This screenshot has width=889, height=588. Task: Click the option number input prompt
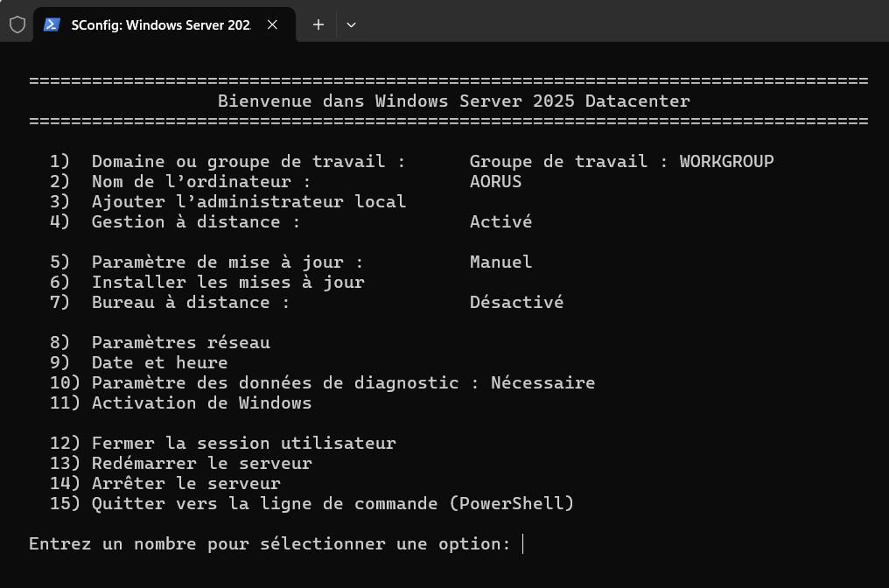coord(522,544)
